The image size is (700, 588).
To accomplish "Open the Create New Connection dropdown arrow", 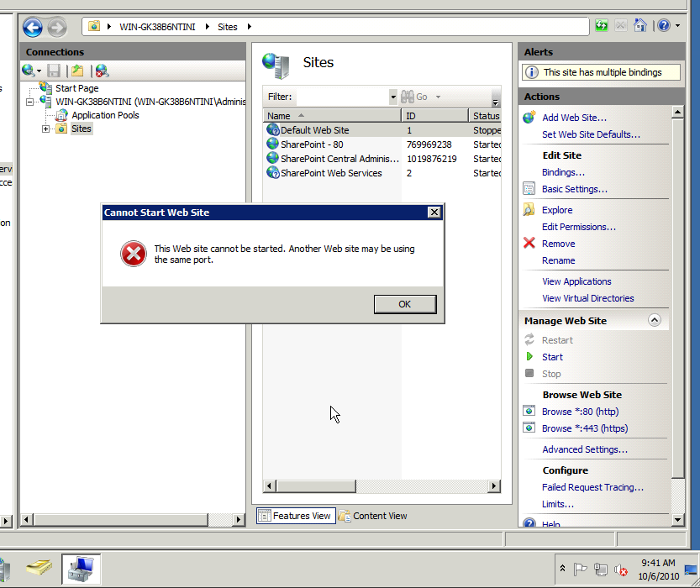I will pyautogui.click(x=37, y=70).
